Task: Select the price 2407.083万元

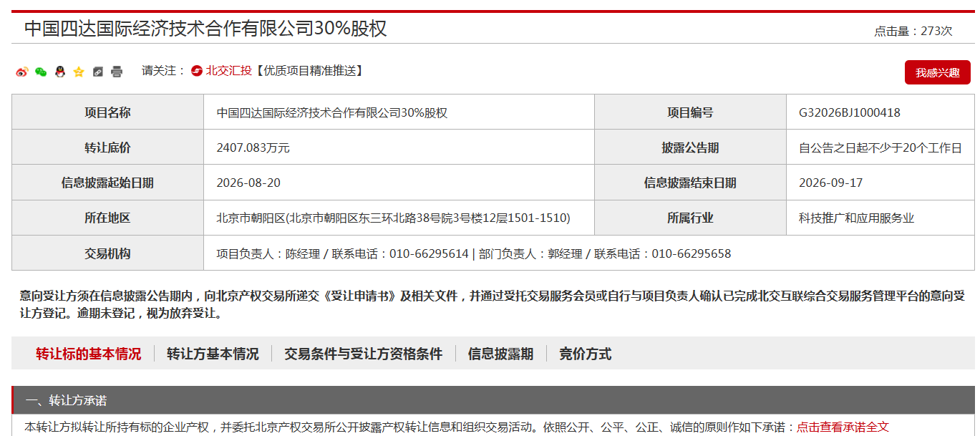Action: [x=253, y=147]
